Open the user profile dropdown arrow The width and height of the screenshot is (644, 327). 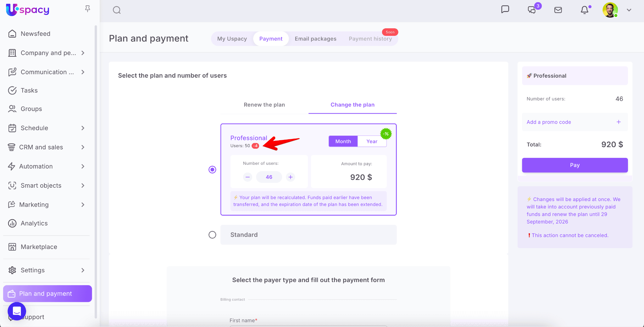629,10
